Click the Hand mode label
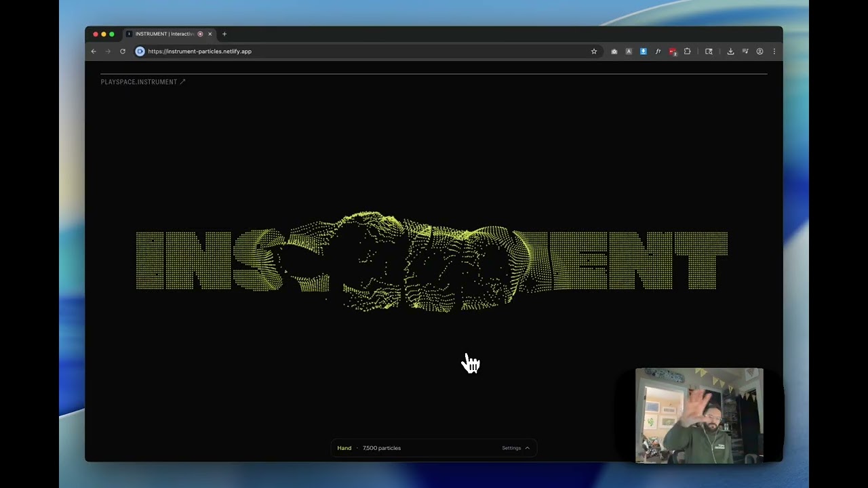Viewport: 868px width, 488px height. pos(344,448)
